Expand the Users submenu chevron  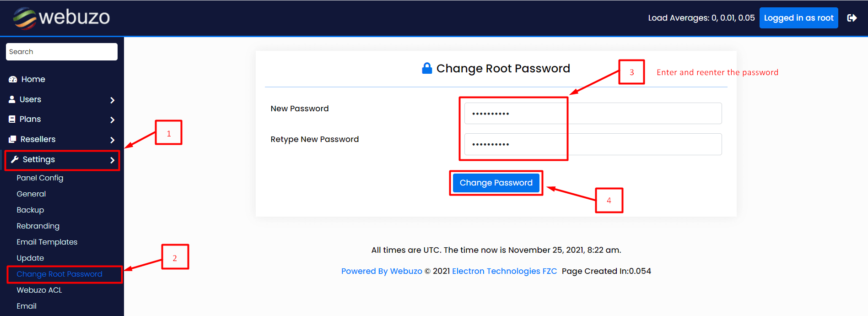coord(112,99)
